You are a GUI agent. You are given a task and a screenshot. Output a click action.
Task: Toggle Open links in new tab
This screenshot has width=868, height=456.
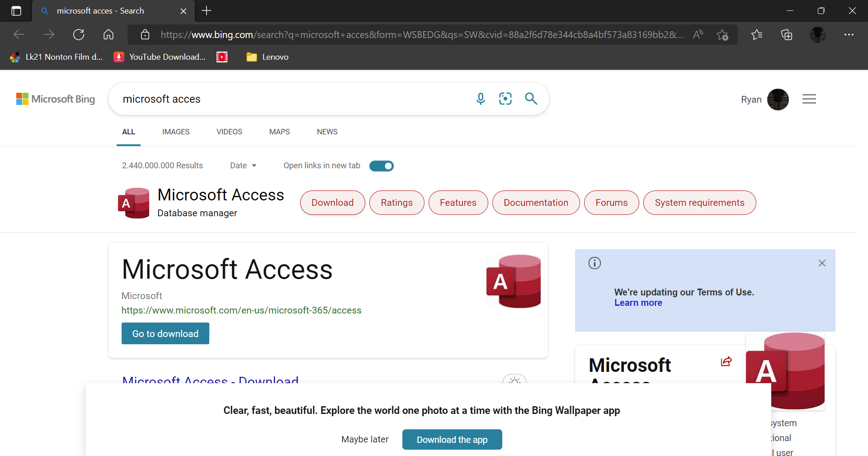pos(382,166)
